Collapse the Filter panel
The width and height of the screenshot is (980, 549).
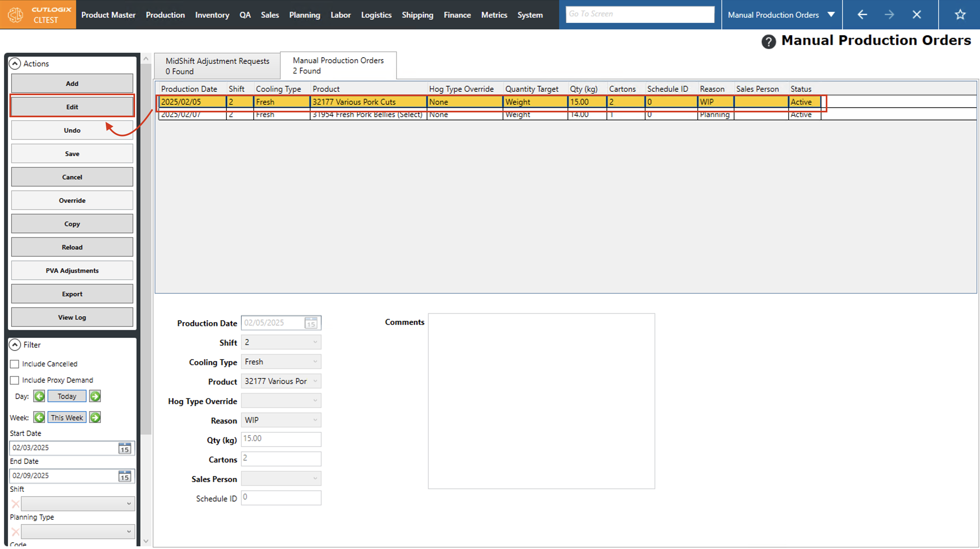tap(15, 345)
